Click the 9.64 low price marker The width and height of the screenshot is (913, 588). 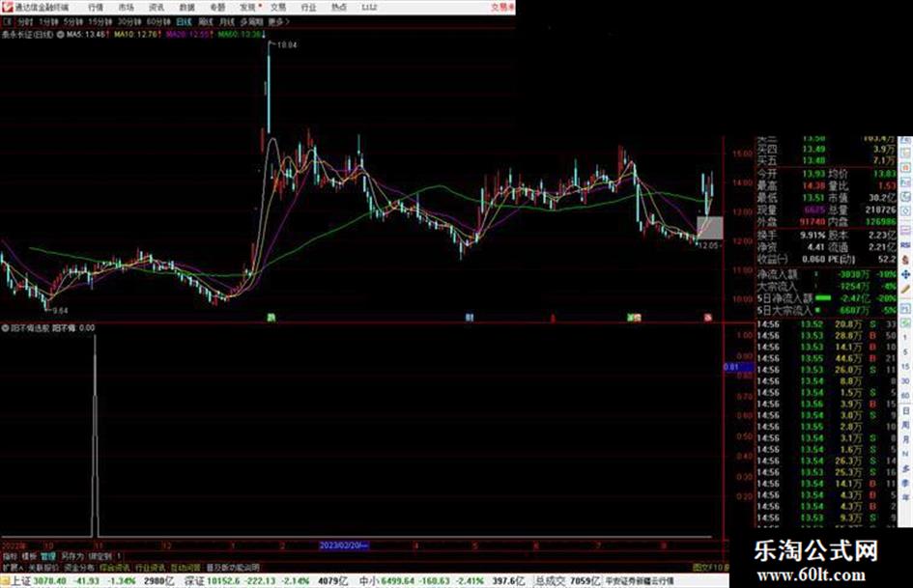pos(59,310)
